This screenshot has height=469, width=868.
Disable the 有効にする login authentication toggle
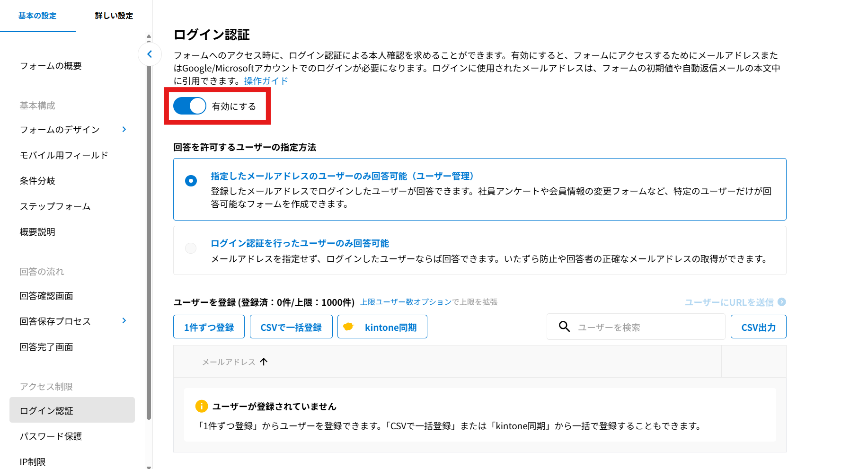click(189, 106)
